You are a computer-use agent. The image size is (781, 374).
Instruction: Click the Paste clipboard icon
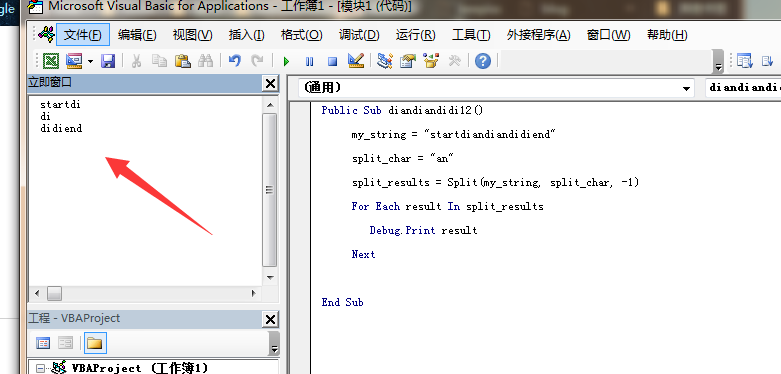(x=182, y=61)
